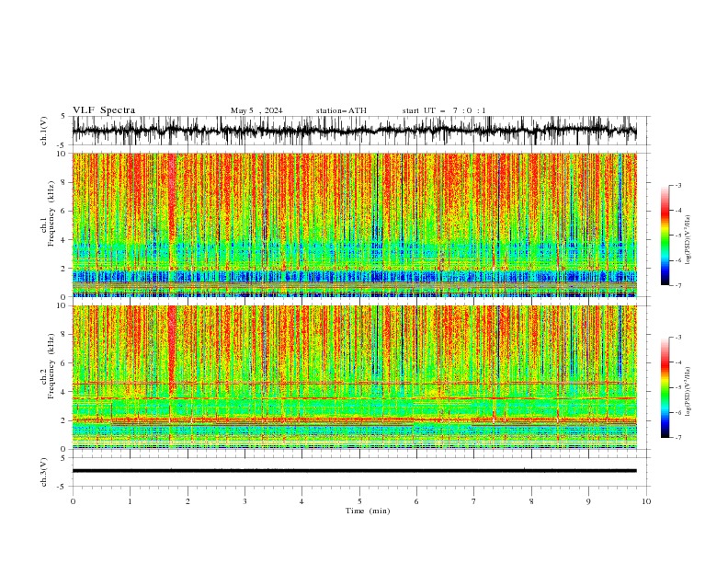This screenshot has height=563, width=728.
Task: Click the 7 minute tick on the time axis
Action: 474,501
